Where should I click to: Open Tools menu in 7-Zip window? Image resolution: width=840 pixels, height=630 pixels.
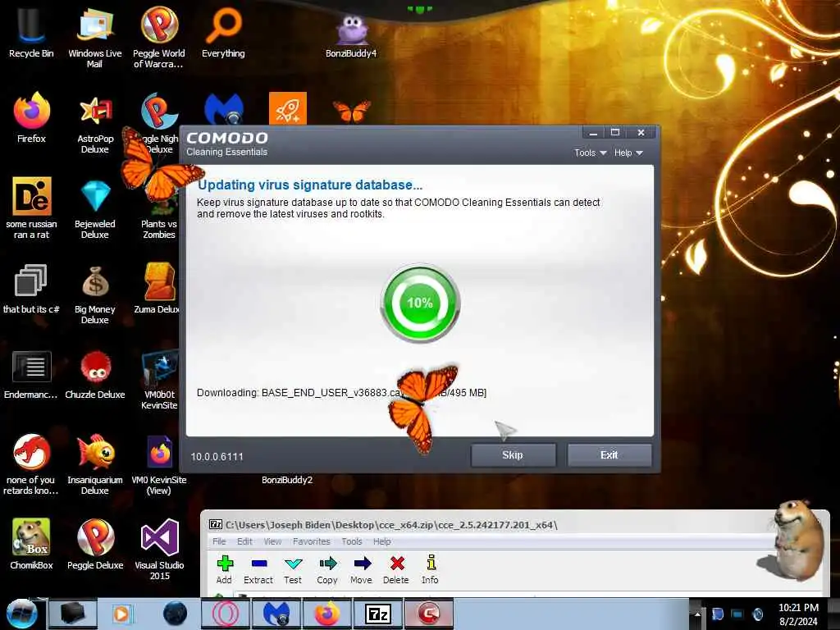352,541
